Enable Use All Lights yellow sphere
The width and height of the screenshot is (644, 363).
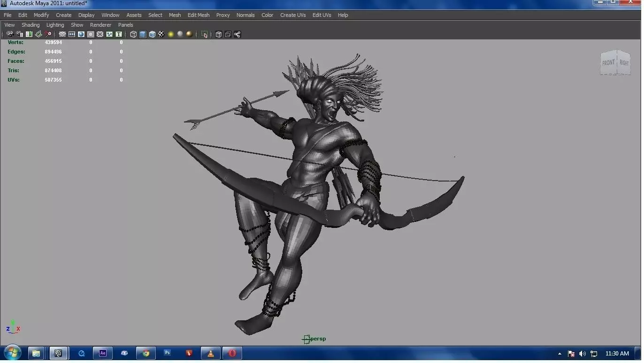pyautogui.click(x=171, y=34)
